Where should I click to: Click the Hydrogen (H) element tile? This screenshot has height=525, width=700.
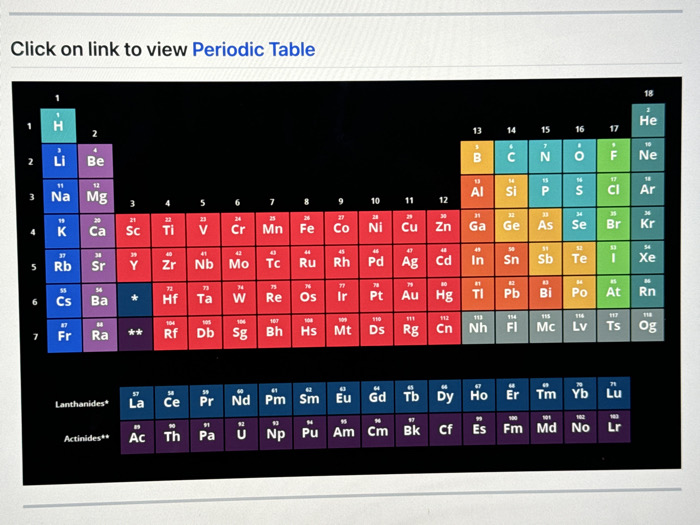[x=58, y=125]
